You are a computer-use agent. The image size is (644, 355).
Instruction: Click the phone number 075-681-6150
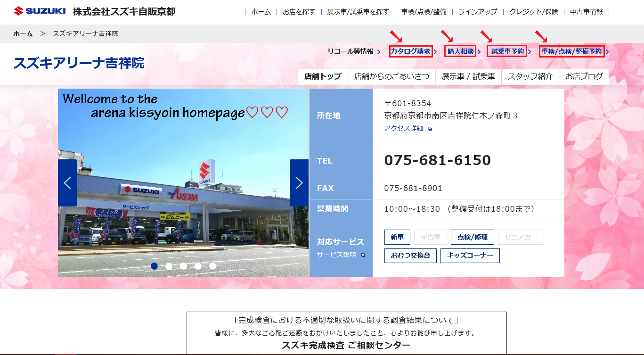coord(438,160)
